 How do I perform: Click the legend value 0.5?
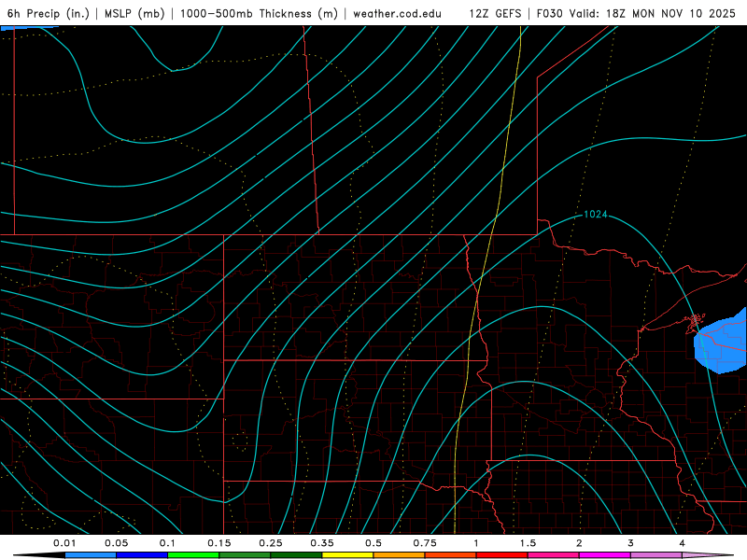coord(373,543)
